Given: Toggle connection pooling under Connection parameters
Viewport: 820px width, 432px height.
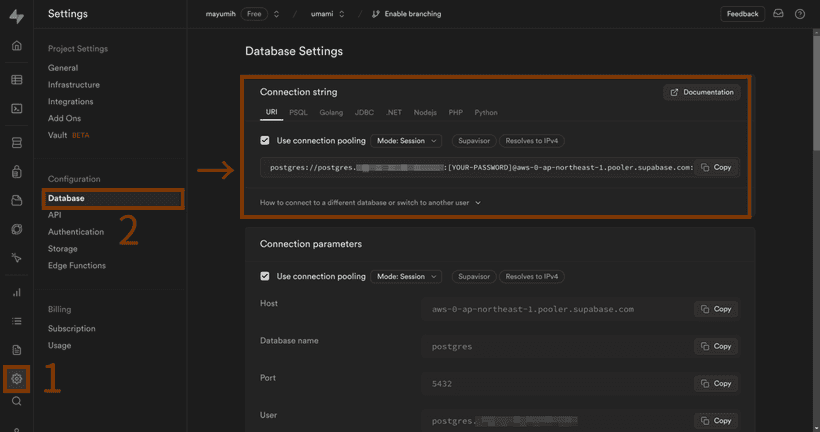Looking at the screenshot, I should click(265, 276).
